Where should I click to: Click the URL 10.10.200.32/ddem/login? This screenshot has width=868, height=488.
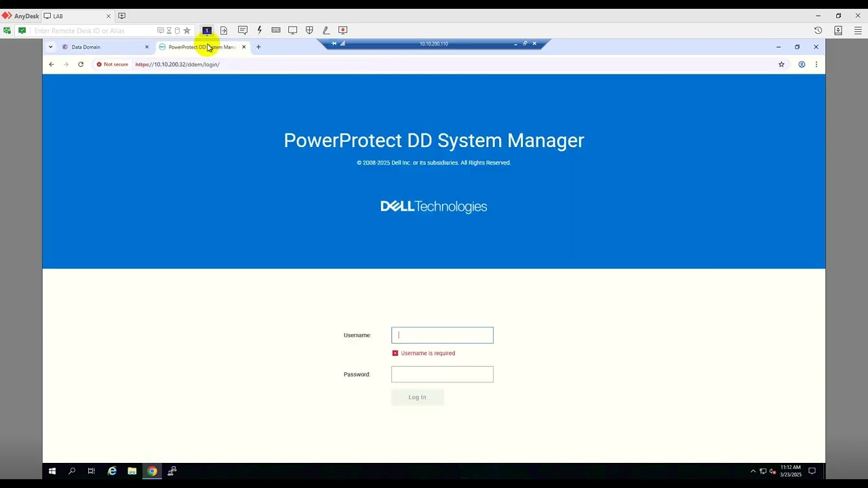click(178, 64)
